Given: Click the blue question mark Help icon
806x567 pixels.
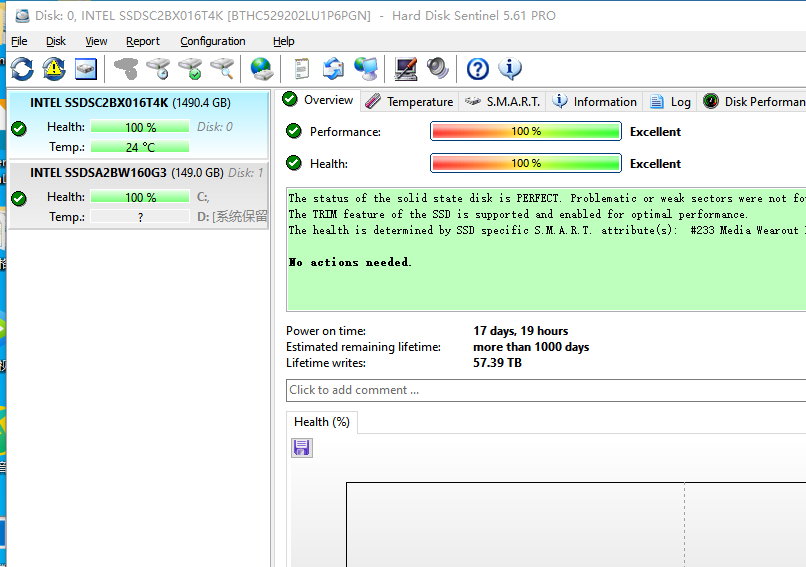Looking at the screenshot, I should click(x=478, y=68).
